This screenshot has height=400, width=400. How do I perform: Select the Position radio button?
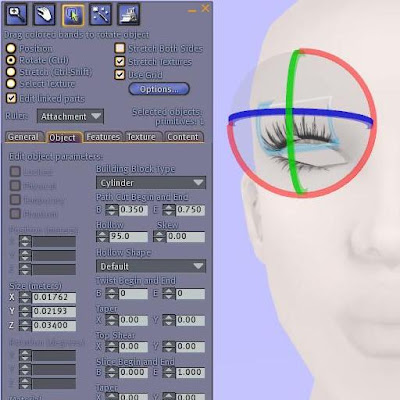(11, 48)
